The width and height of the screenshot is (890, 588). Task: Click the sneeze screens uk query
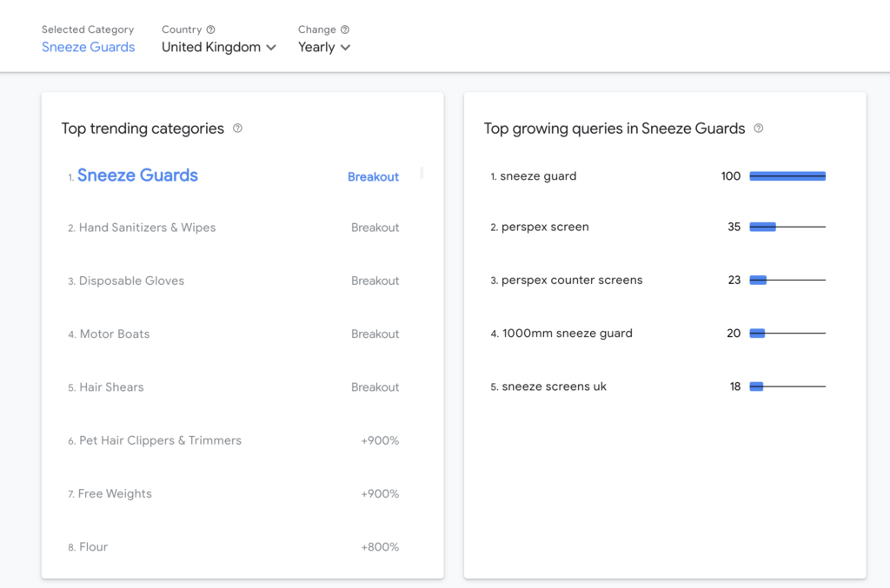coord(554,386)
